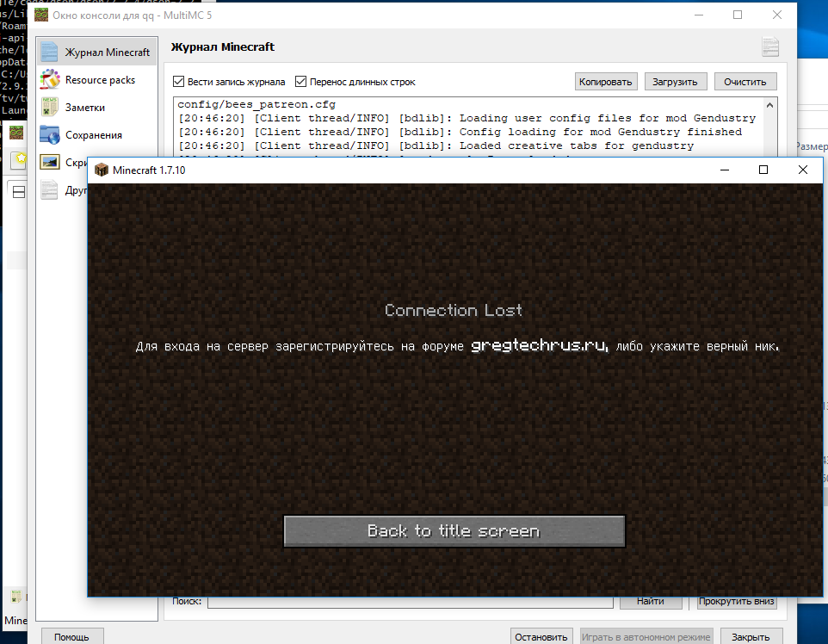Maximize the MultiMC console window

click(738, 15)
